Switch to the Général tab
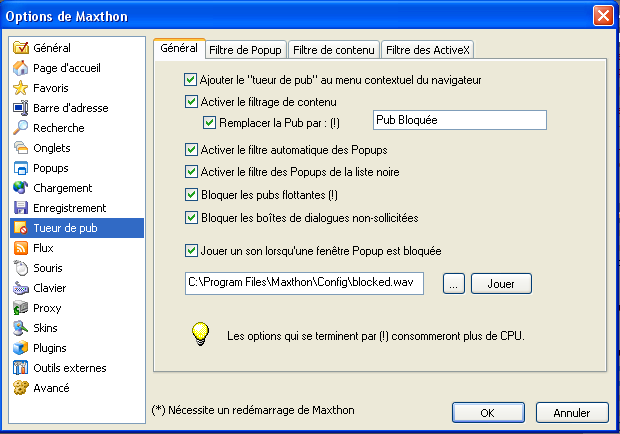Viewport: 620px width, 434px height. [x=179, y=49]
